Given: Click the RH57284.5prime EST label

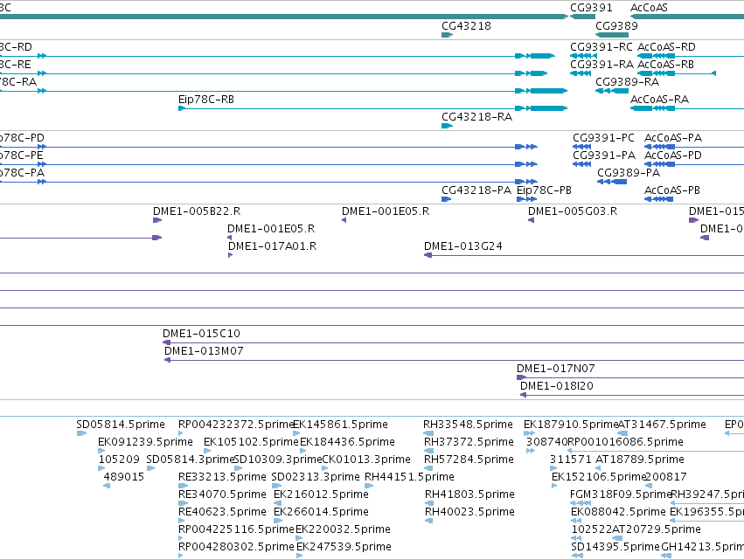Looking at the screenshot, I should click(x=469, y=460).
